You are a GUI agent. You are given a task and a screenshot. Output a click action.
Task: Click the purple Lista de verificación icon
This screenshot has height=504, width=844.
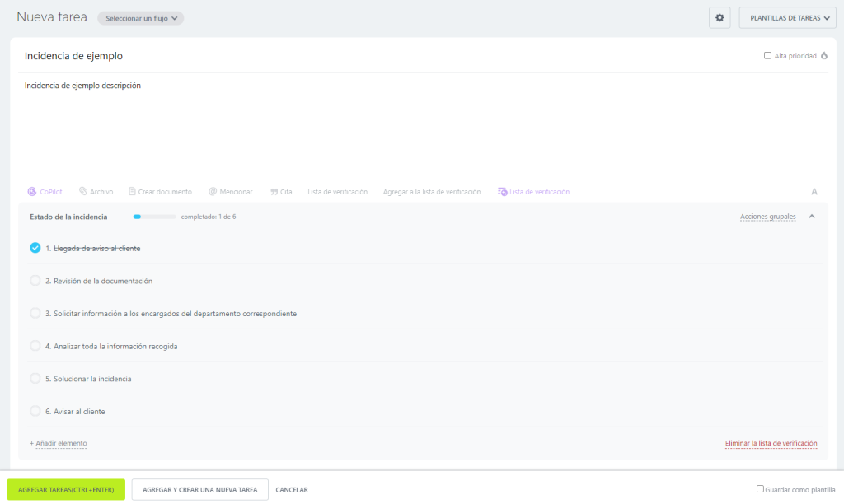point(502,192)
